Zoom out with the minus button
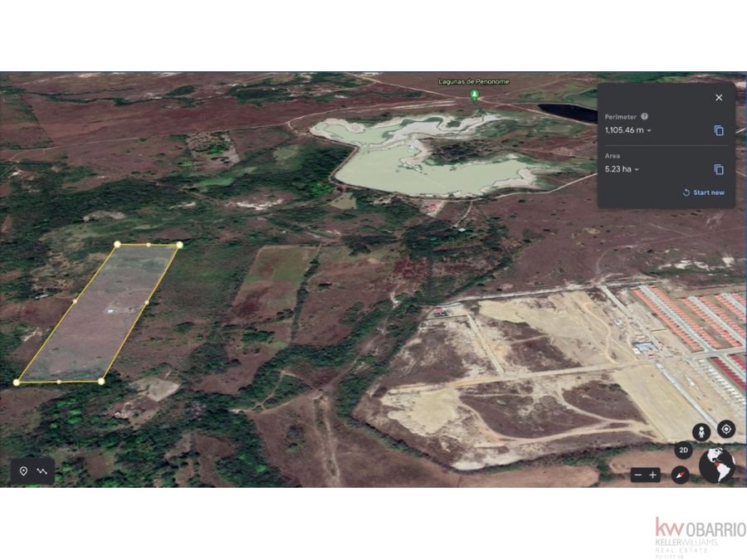The image size is (747, 560). click(638, 475)
